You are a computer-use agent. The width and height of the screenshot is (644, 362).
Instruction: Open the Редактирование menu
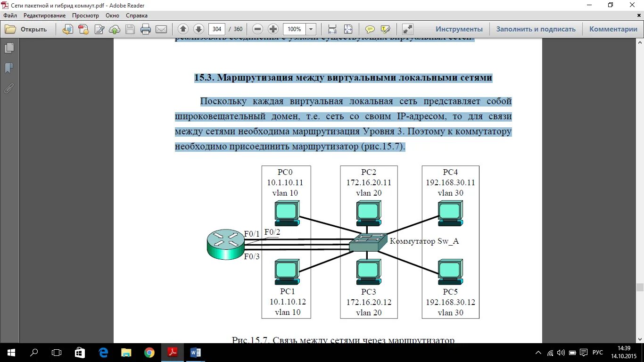pos(45,16)
